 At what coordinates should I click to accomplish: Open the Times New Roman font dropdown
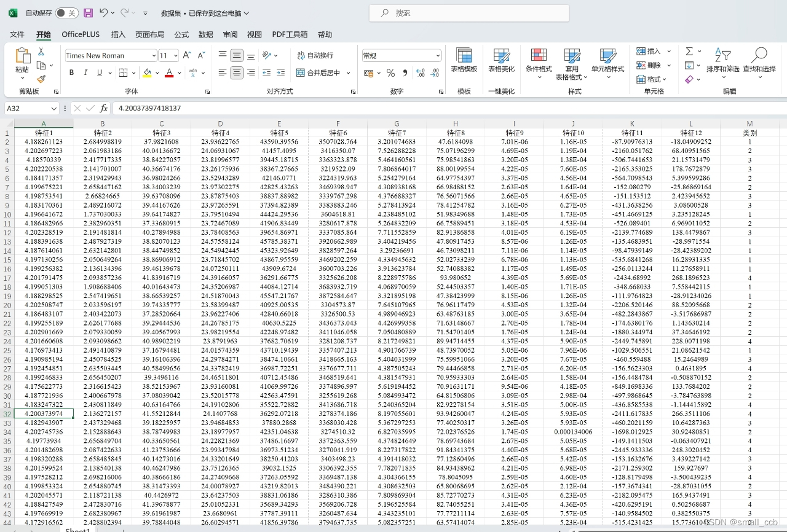(154, 55)
